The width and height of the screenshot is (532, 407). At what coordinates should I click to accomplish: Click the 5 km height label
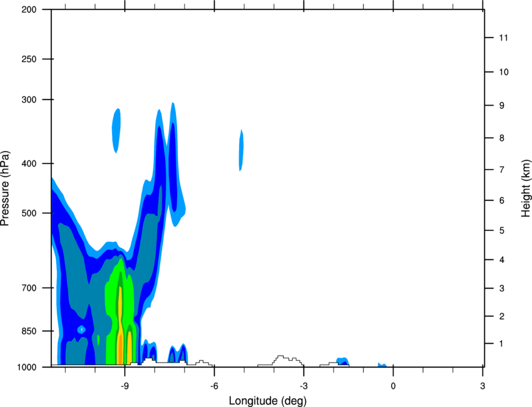501,230
